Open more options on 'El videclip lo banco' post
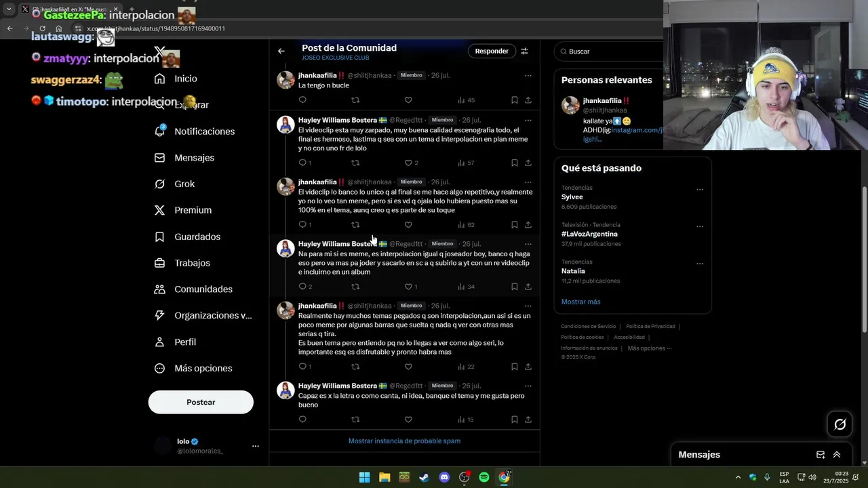The image size is (868, 488). tap(528, 182)
